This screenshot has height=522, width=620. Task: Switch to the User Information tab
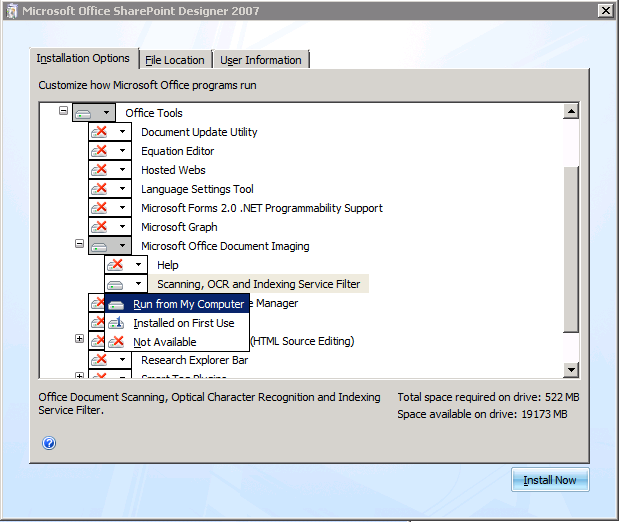pos(261,60)
